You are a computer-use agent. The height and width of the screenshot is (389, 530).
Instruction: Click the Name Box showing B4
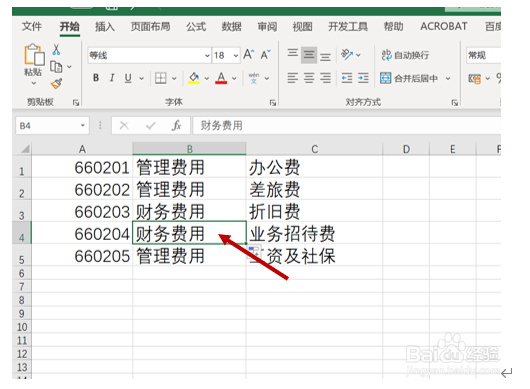click(x=52, y=126)
